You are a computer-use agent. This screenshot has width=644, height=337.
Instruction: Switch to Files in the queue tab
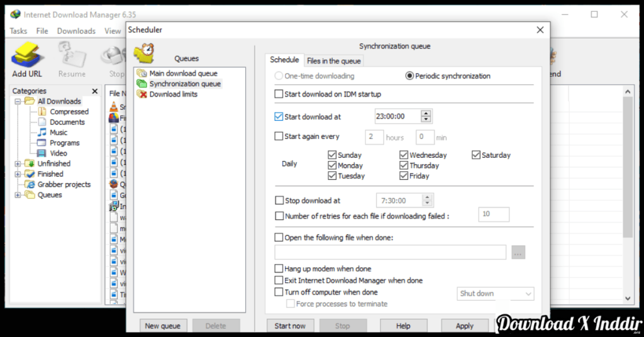(x=333, y=61)
